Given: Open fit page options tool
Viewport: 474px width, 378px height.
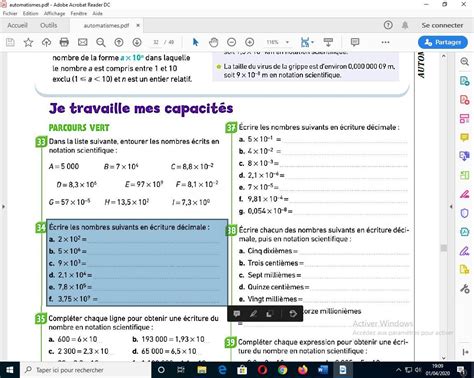Looking at the screenshot, I should tap(307, 42).
